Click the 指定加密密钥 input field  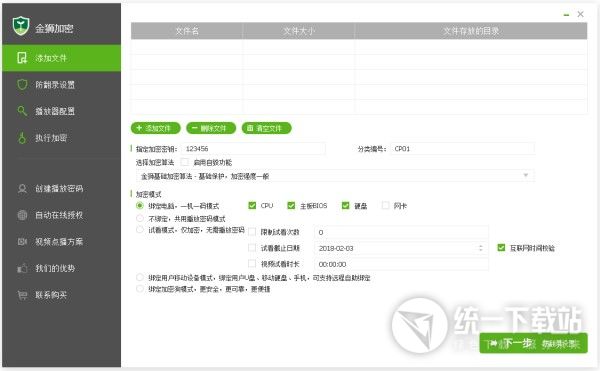coord(253,148)
